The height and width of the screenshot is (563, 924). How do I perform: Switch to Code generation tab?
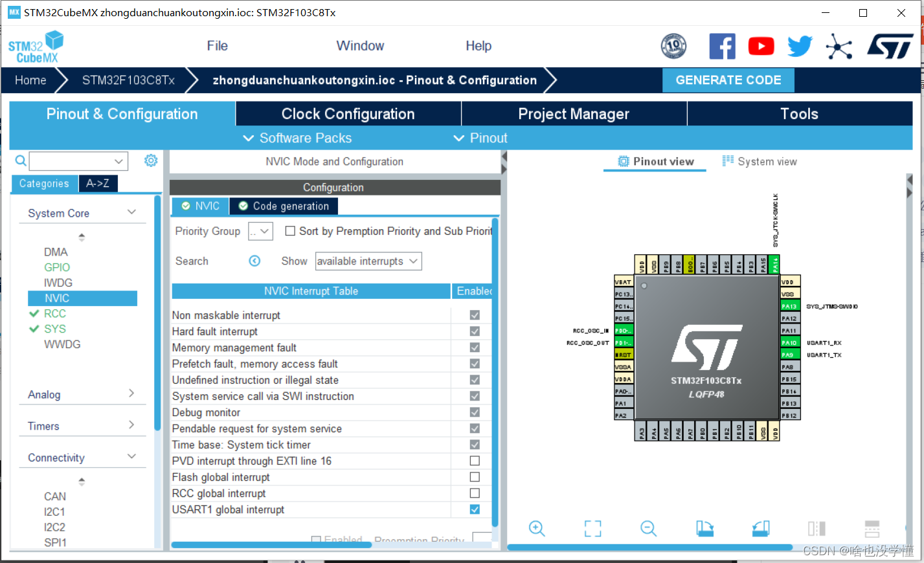[x=284, y=206]
